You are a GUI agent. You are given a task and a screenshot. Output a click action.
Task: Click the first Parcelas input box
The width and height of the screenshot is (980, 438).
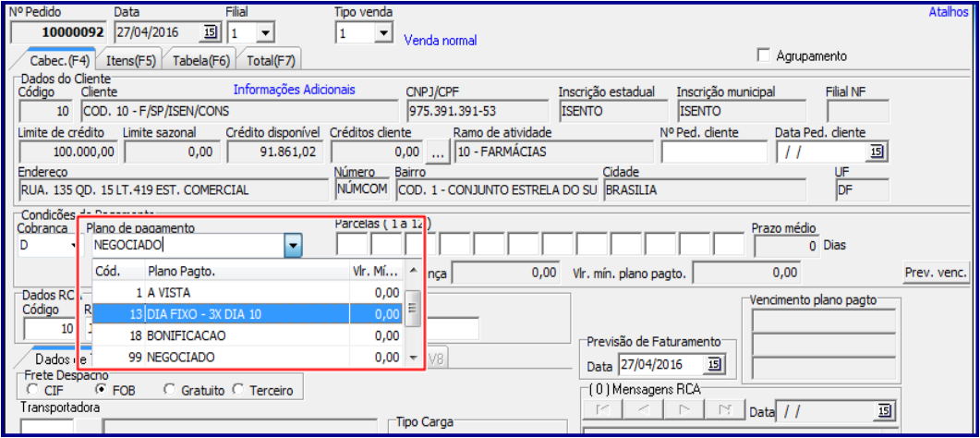tap(352, 246)
